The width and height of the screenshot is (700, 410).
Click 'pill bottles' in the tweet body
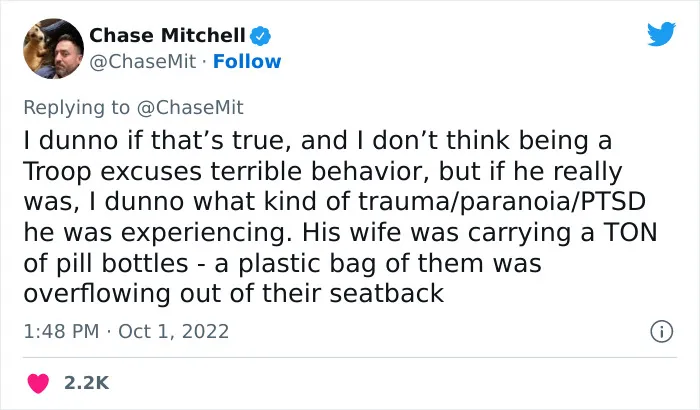pos(122,263)
